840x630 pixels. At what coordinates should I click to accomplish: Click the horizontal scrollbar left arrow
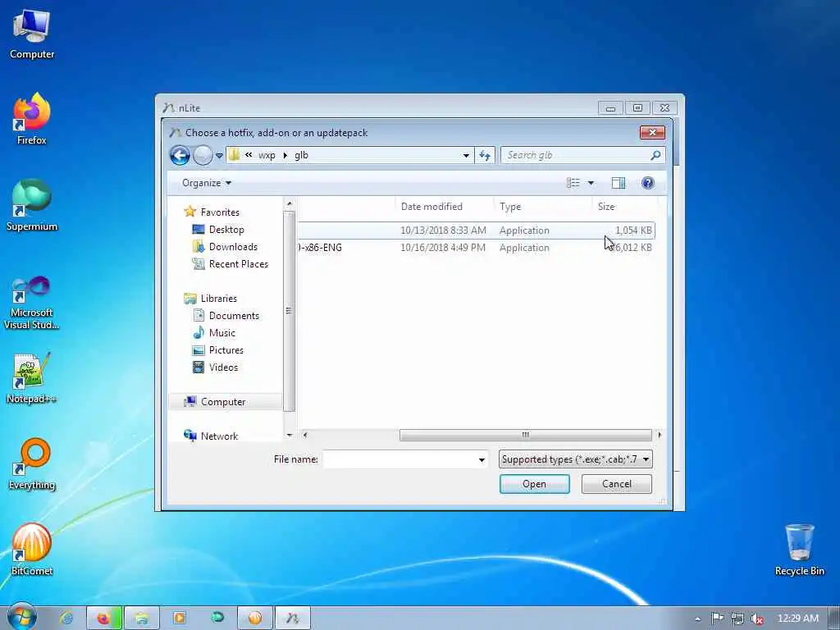305,435
